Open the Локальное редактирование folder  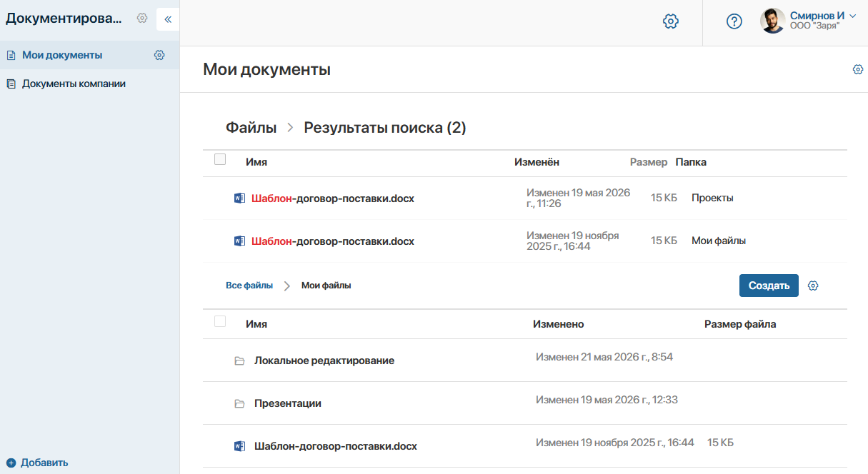[324, 360]
